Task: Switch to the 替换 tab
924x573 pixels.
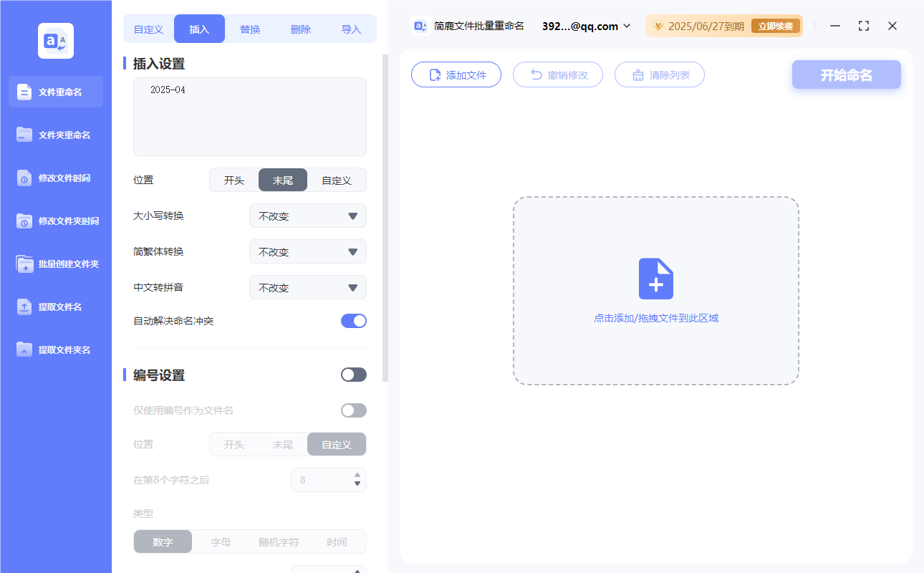Action: click(x=250, y=28)
